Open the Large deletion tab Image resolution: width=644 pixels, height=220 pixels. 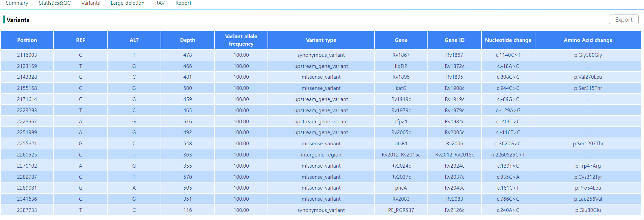(x=128, y=3)
